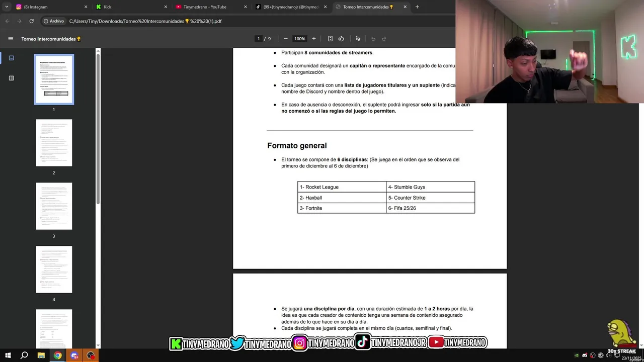
Task: Toggle the PDF sidebar hamburger menu
Action: (x=11, y=39)
